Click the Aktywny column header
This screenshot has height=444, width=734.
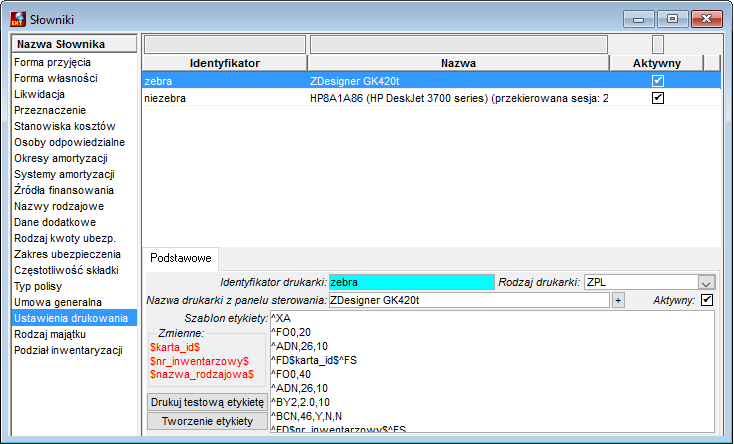pyautogui.click(x=657, y=63)
